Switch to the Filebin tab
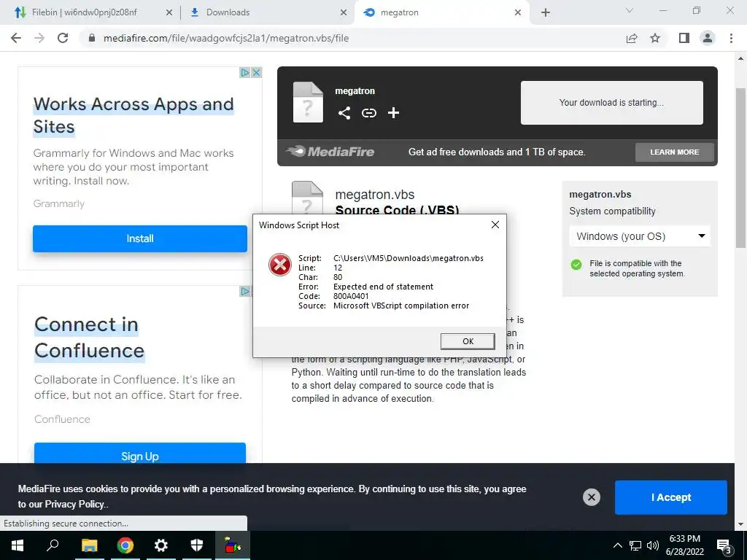 click(85, 12)
